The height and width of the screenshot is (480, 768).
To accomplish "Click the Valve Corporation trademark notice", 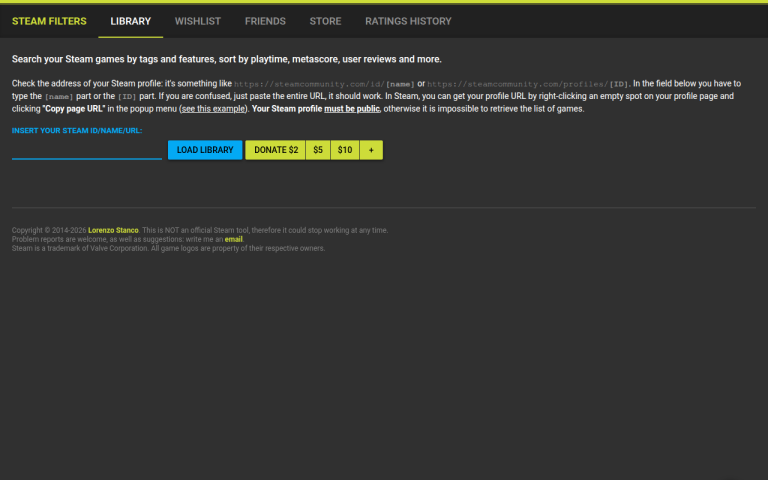I will click(168, 248).
